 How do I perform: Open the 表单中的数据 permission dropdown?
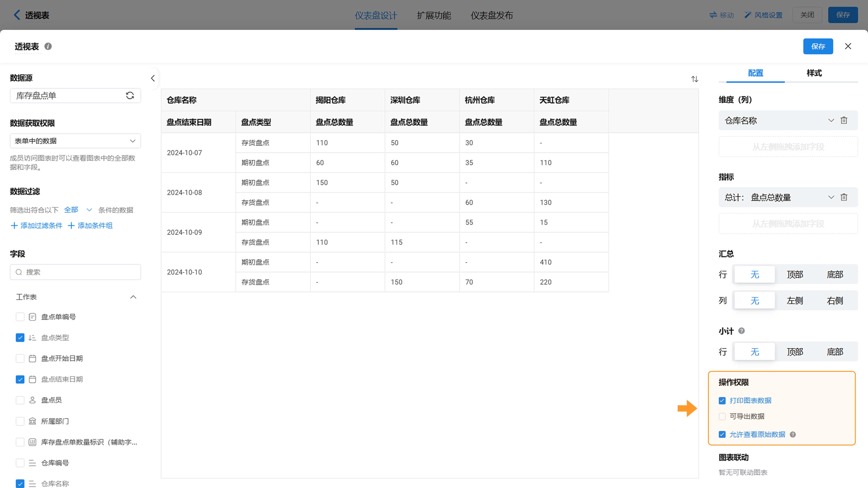tap(75, 141)
